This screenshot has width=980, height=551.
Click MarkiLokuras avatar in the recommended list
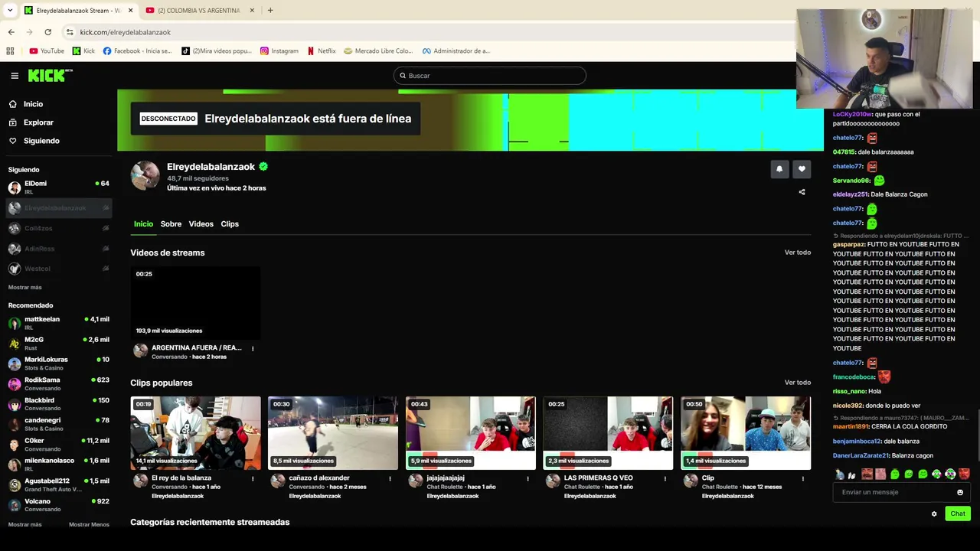tap(15, 364)
